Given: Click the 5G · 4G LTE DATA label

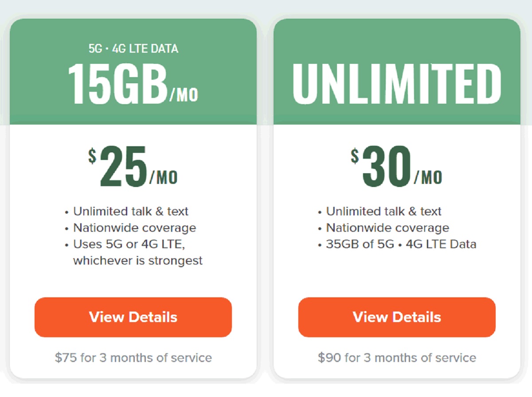Looking at the screenshot, I should coord(133,49).
